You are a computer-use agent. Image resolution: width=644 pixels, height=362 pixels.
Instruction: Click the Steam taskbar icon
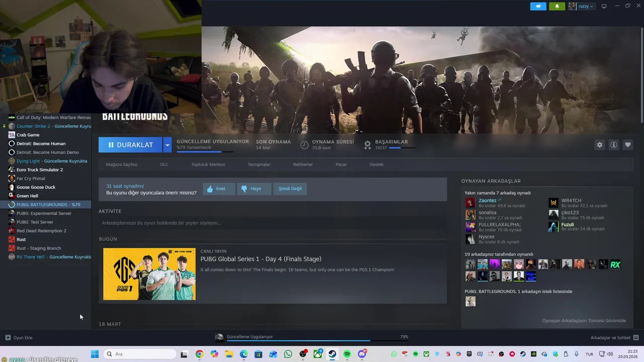pos(333,354)
